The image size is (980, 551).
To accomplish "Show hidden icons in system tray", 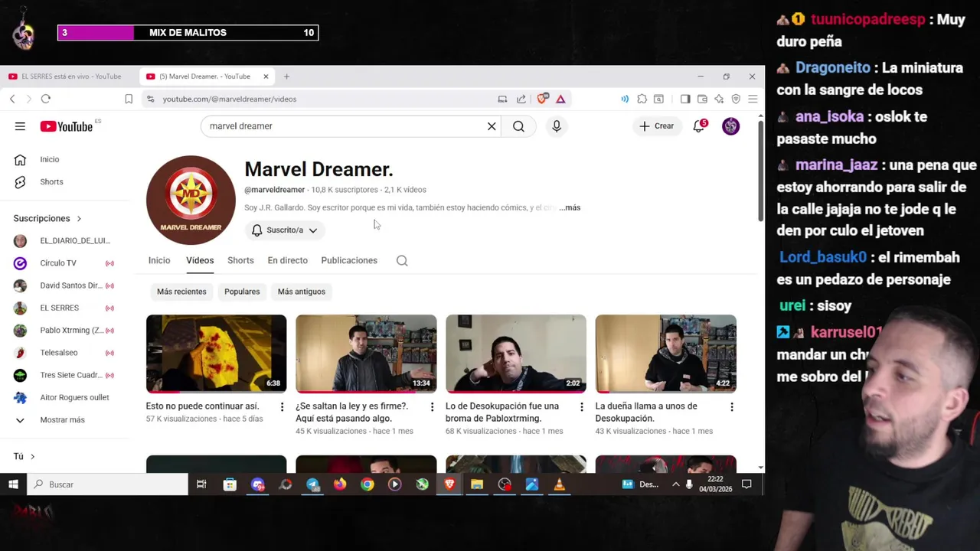I will (x=675, y=484).
